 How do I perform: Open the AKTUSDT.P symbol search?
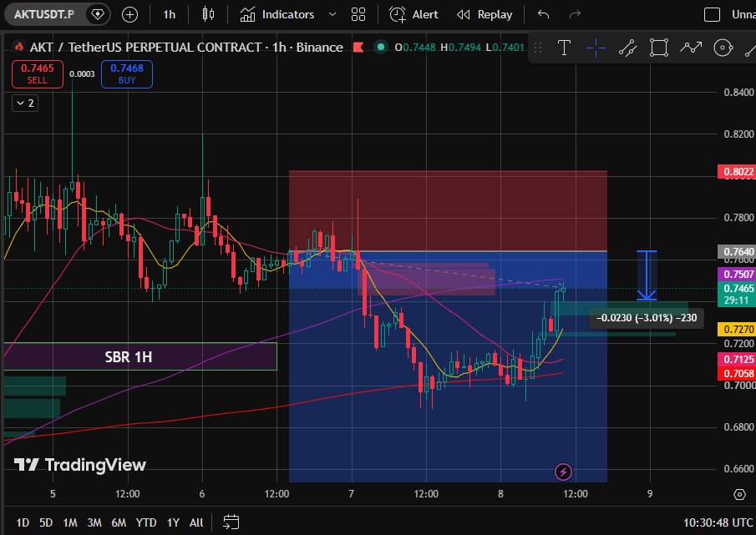tap(44, 14)
